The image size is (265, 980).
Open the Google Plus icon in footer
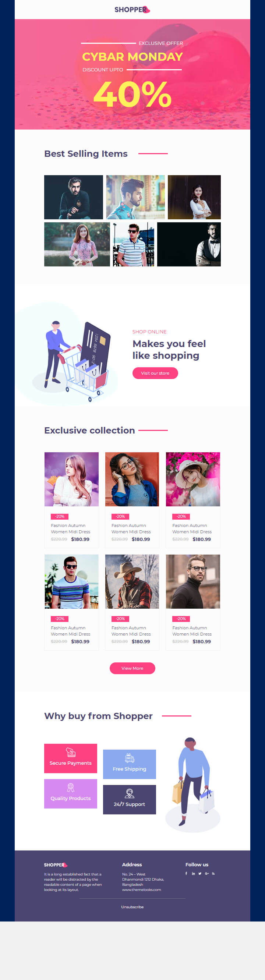tap(207, 874)
